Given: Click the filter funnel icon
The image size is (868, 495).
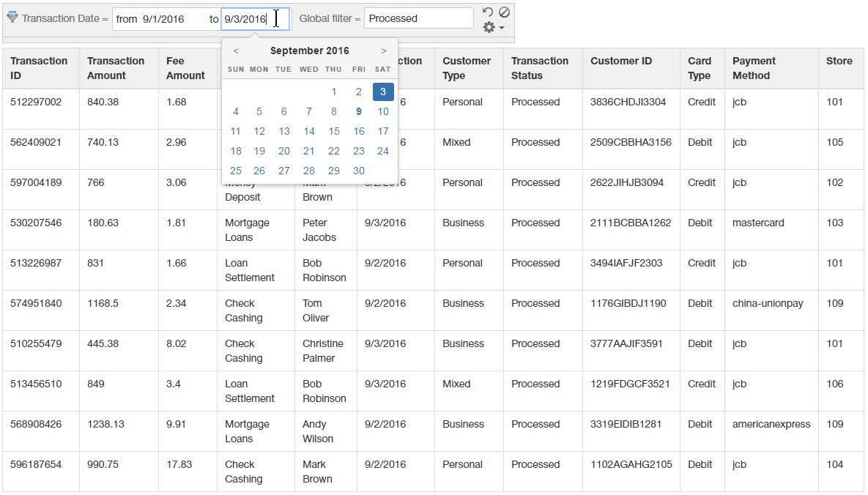Looking at the screenshot, I should point(12,18).
